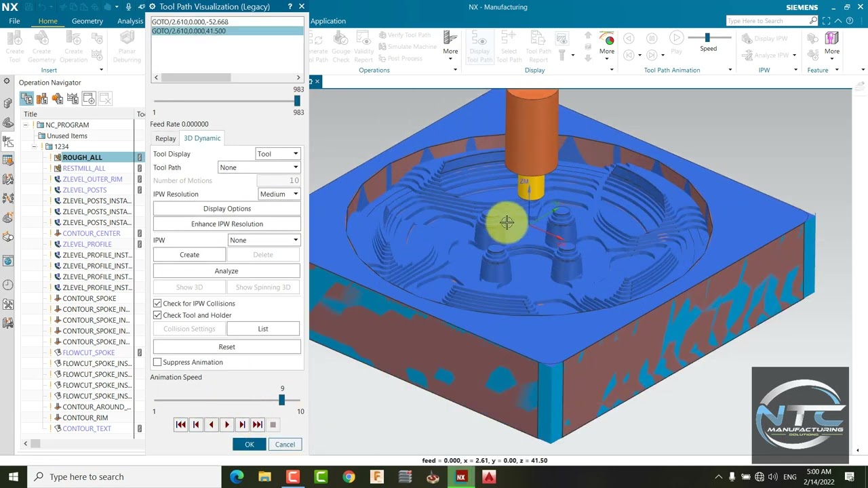
Task: Click the List collisions button
Action: [263, 329]
